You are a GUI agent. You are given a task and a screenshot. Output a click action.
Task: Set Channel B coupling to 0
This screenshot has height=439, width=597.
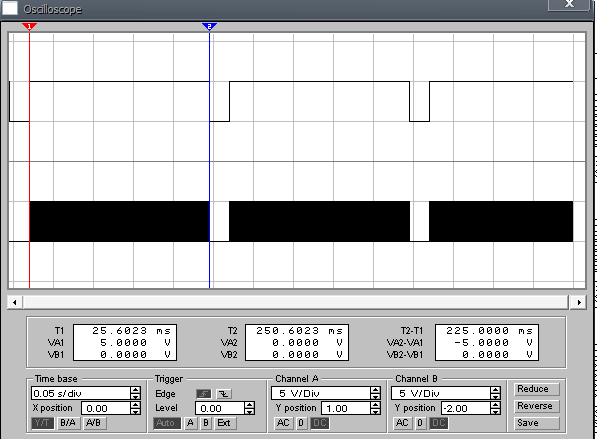[x=420, y=423]
